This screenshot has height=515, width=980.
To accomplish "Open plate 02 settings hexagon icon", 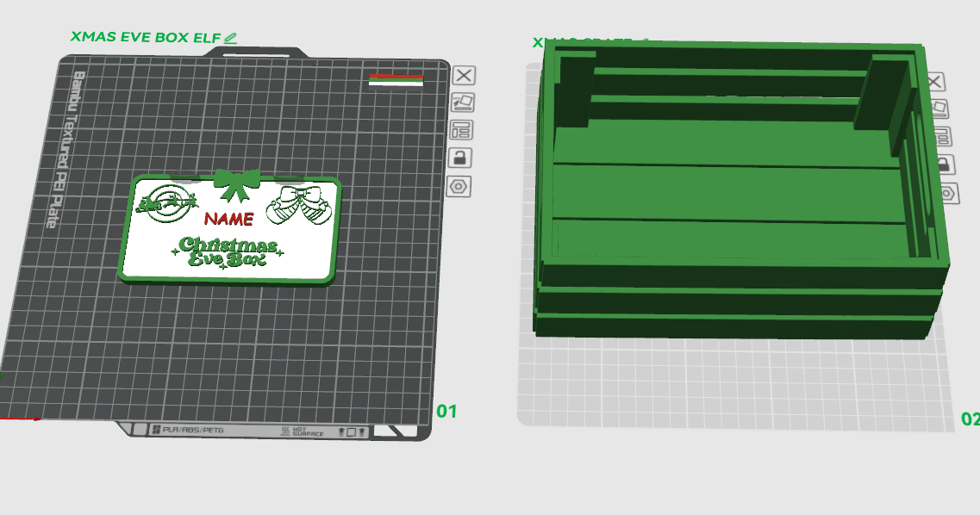I will click(948, 194).
